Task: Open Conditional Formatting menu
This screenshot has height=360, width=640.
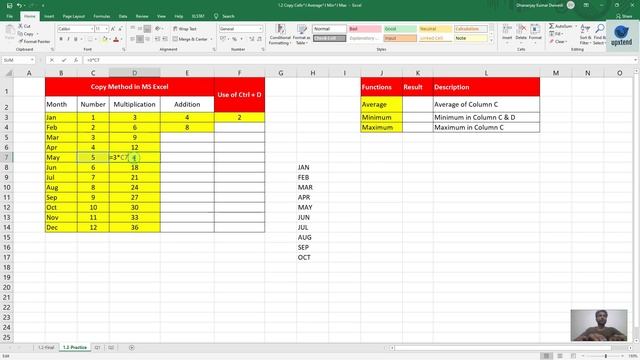Action: [280, 34]
